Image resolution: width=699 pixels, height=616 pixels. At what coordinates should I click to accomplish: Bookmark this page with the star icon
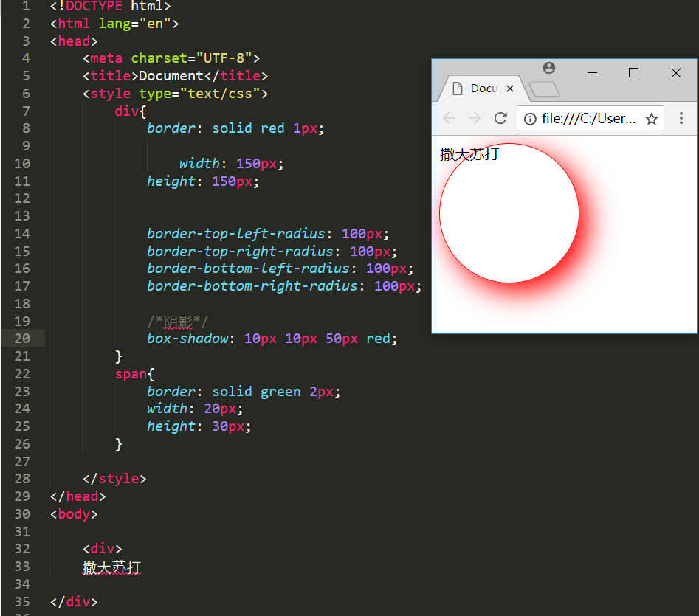(x=652, y=119)
